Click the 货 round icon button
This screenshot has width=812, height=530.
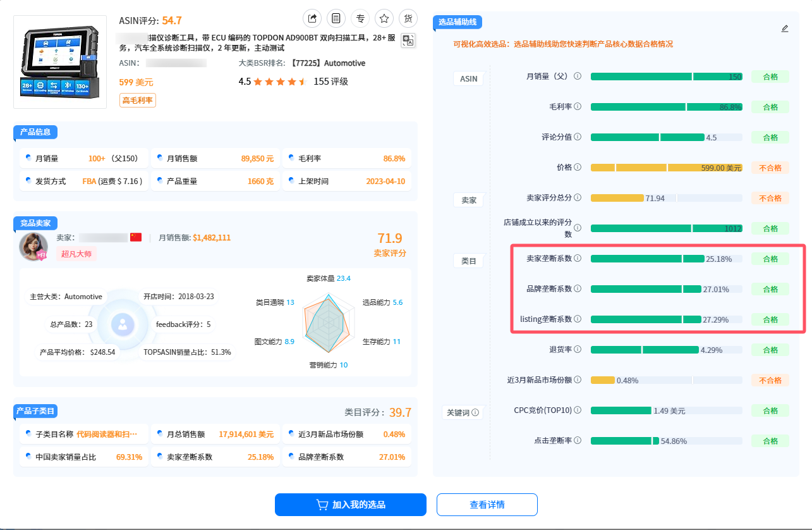(x=408, y=18)
